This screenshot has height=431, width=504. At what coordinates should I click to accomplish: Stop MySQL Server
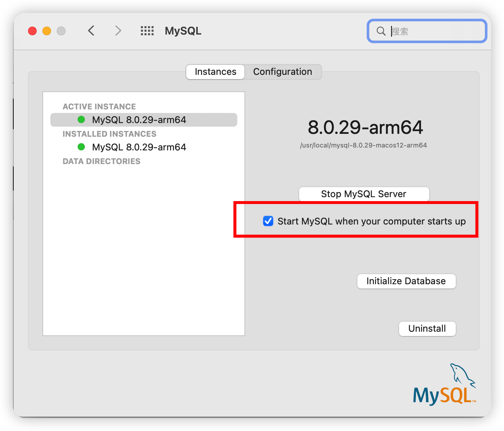[364, 194]
